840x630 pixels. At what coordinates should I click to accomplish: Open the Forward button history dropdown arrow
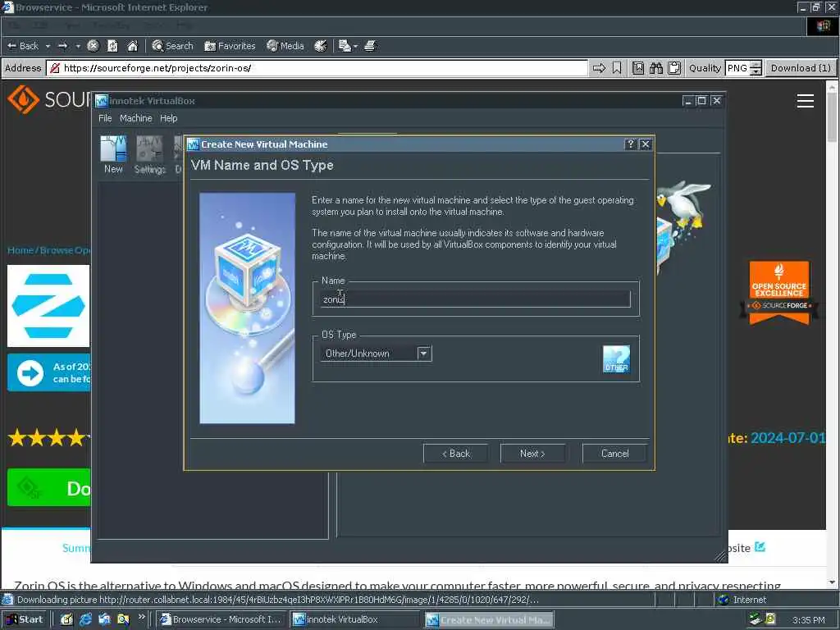(78, 46)
